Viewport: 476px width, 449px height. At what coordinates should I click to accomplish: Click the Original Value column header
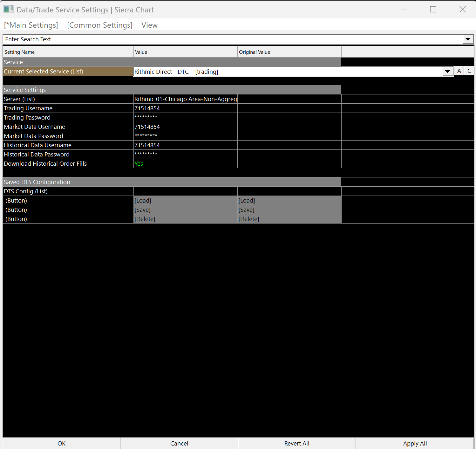click(x=289, y=52)
